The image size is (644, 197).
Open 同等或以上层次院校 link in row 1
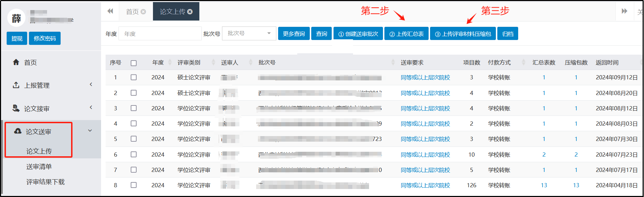tap(426, 78)
